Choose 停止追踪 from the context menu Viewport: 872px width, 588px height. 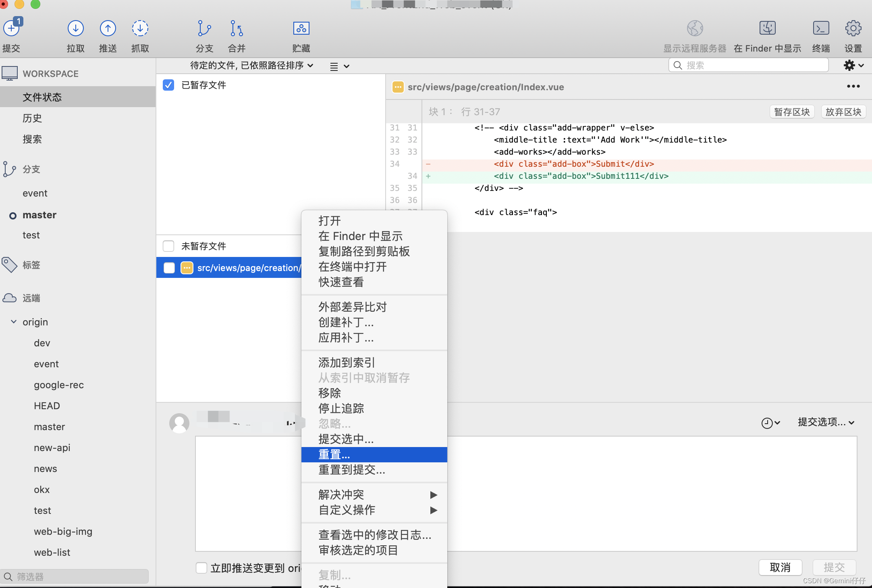click(x=374, y=408)
